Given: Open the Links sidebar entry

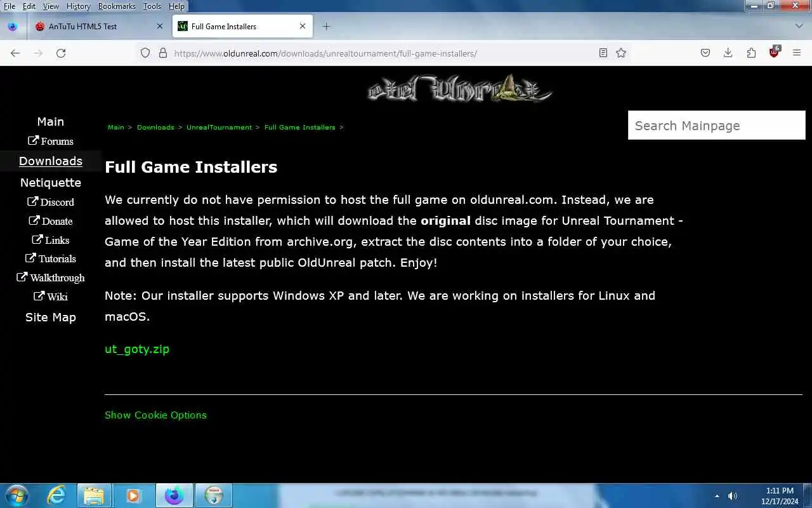Looking at the screenshot, I should coord(51,240).
